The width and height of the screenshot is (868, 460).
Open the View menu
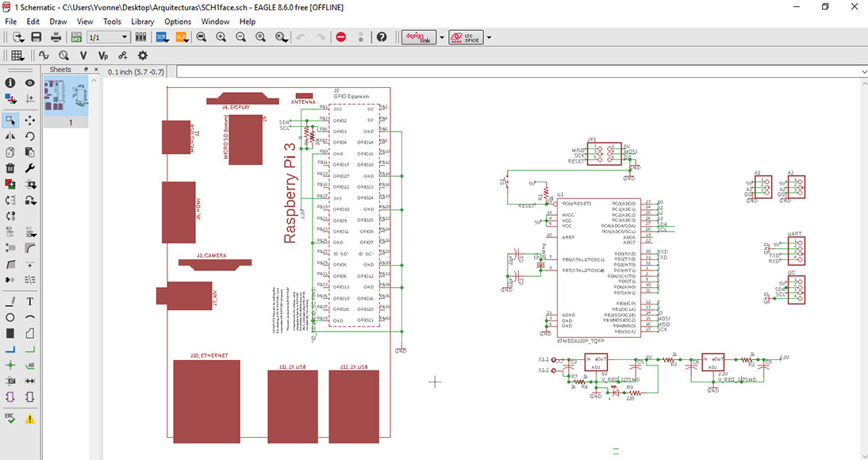click(x=85, y=21)
